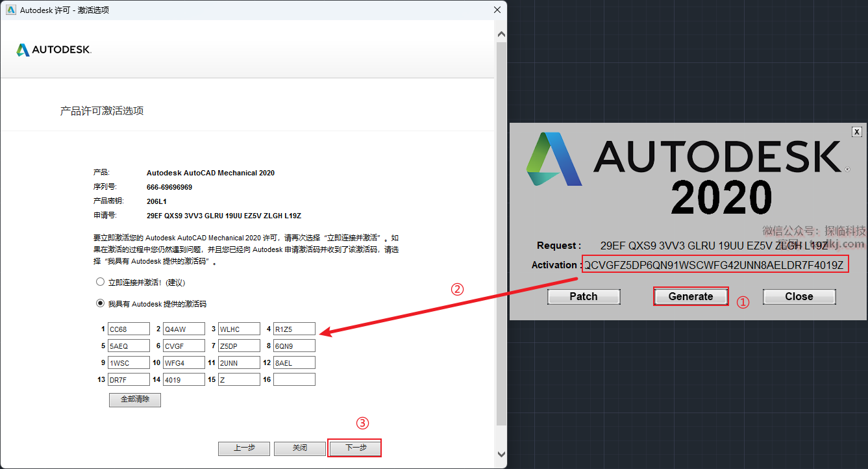Click the AUTODESK logo in the dialog header

[x=54, y=50]
